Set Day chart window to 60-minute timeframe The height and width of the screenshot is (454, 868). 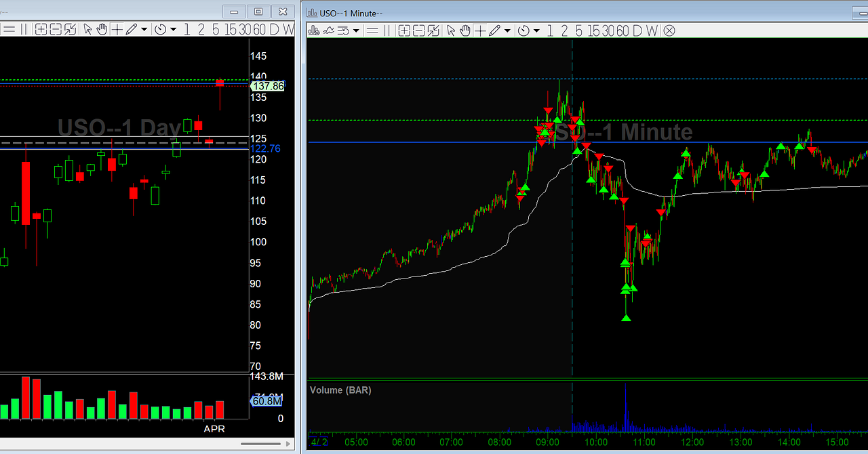[x=260, y=29]
